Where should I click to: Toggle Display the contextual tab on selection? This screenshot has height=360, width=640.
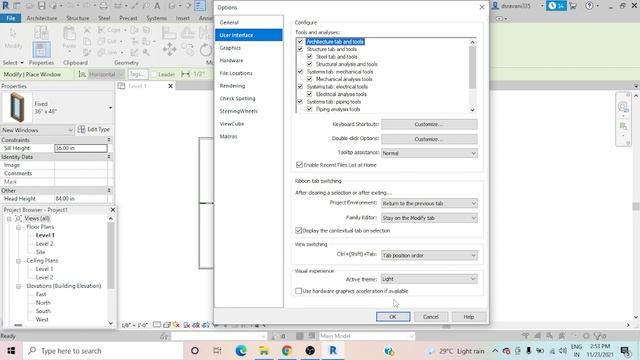click(298, 231)
